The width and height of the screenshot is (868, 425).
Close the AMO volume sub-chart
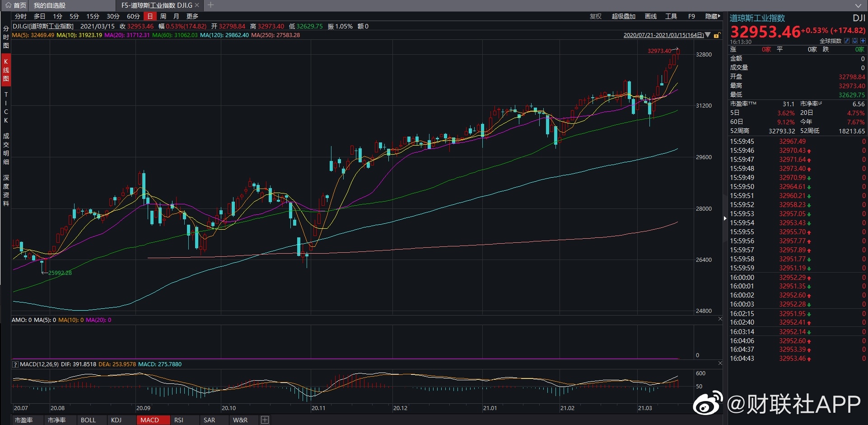(720, 319)
